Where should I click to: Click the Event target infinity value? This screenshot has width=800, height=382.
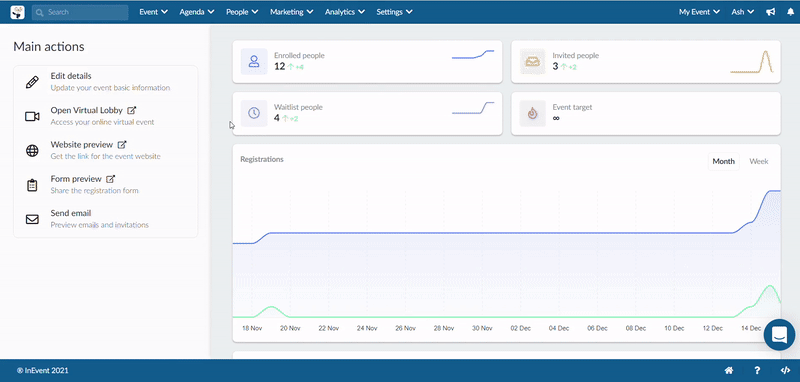pyautogui.click(x=556, y=118)
